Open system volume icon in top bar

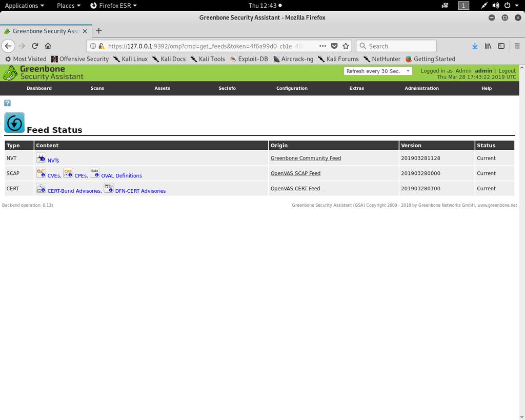tap(496, 5)
